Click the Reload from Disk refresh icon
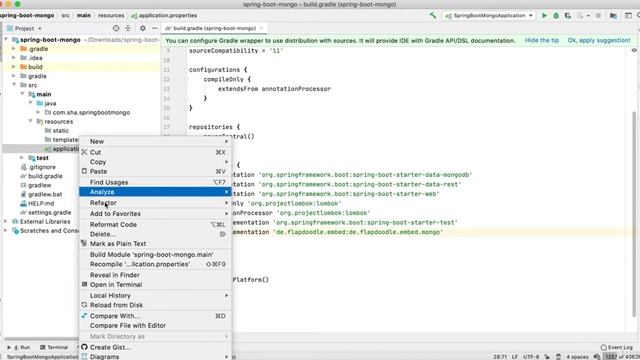The width and height of the screenshot is (640, 360). [84, 305]
